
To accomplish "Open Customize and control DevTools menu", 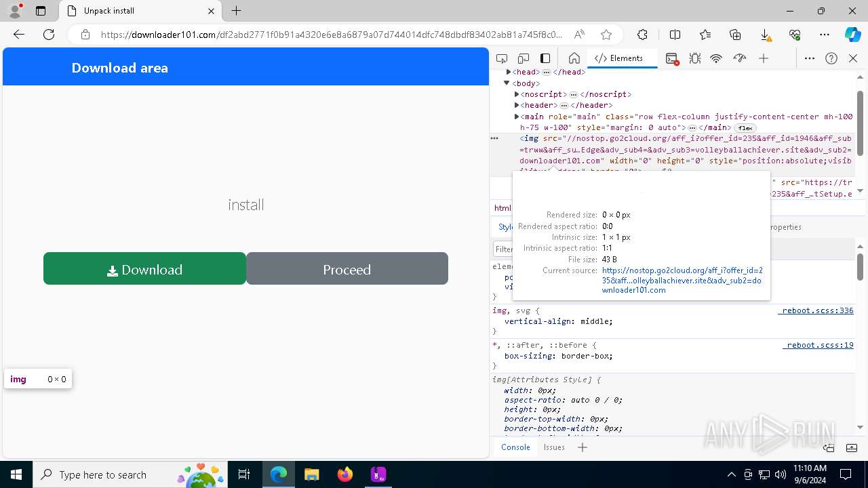I will (810, 58).
